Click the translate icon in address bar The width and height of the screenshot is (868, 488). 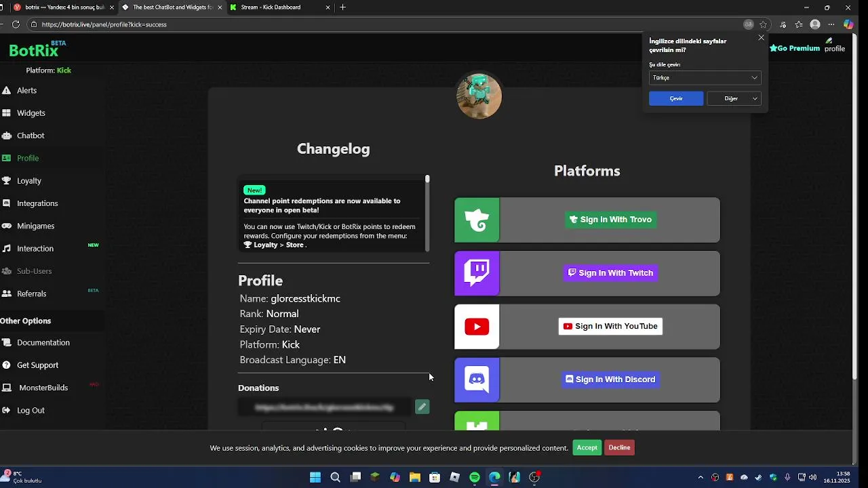[x=748, y=24]
